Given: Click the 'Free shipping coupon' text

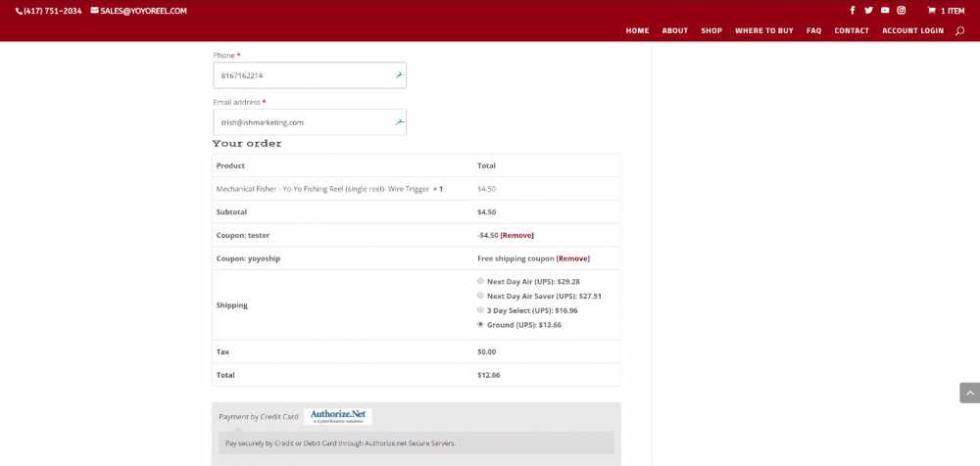Looking at the screenshot, I should pos(515,258).
